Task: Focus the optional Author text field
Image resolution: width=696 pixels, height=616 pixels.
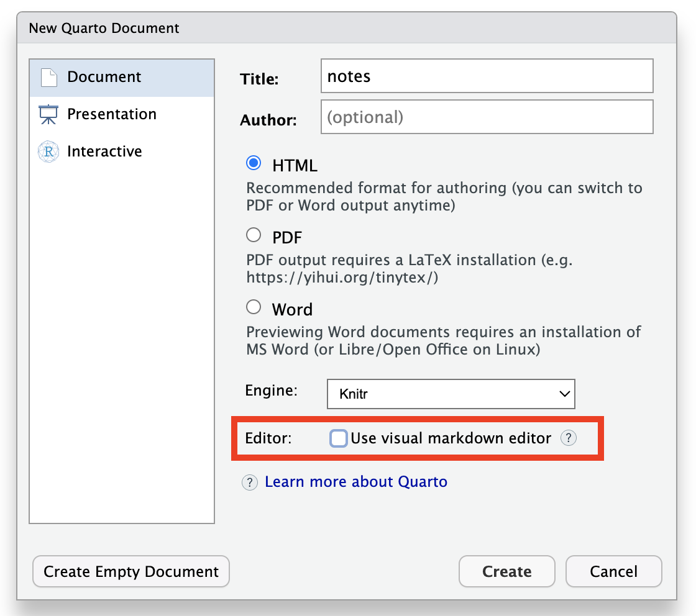Action: click(487, 117)
